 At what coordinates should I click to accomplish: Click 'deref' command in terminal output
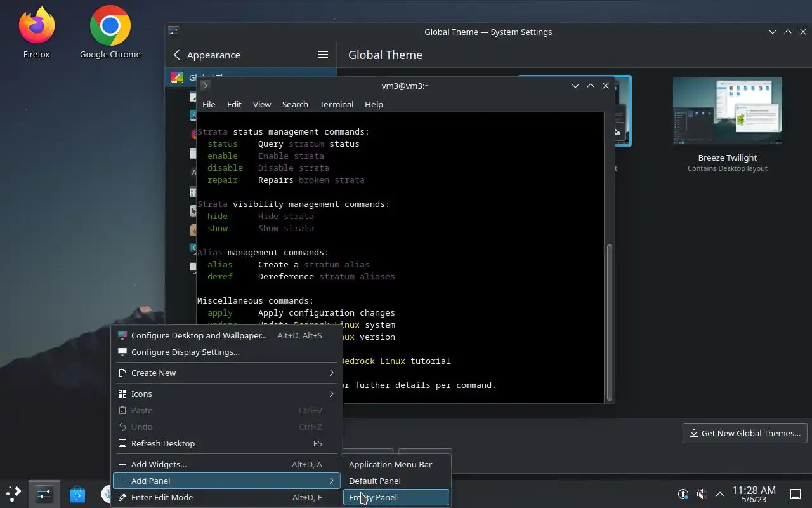[x=220, y=277]
